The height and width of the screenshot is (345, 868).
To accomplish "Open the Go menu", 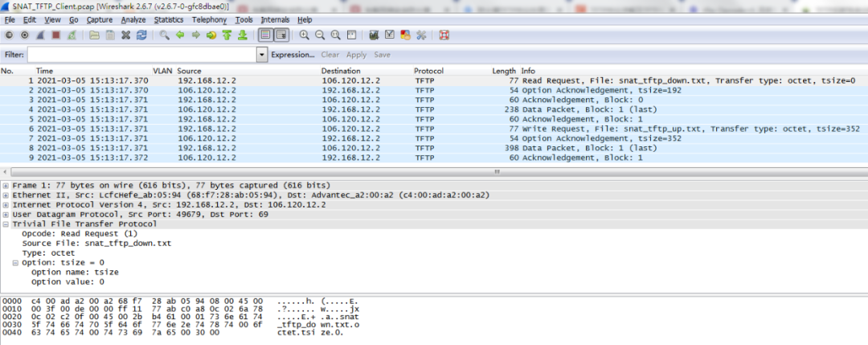I will 74,20.
